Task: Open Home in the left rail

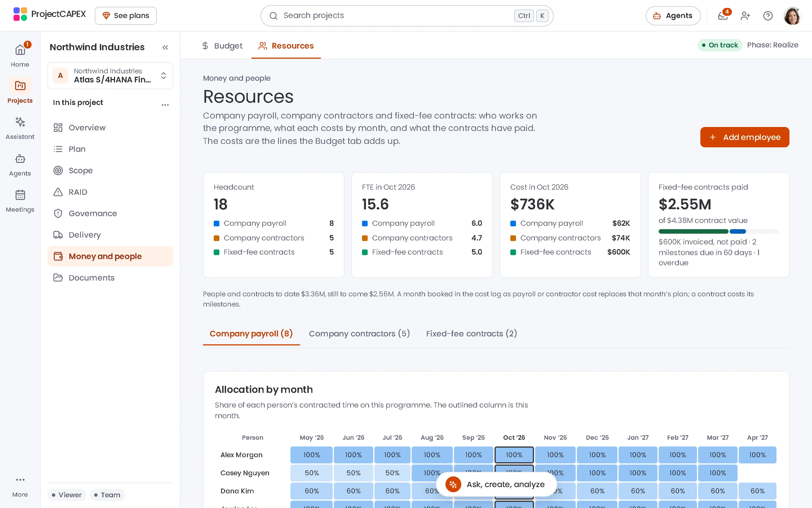Action: coord(20,55)
